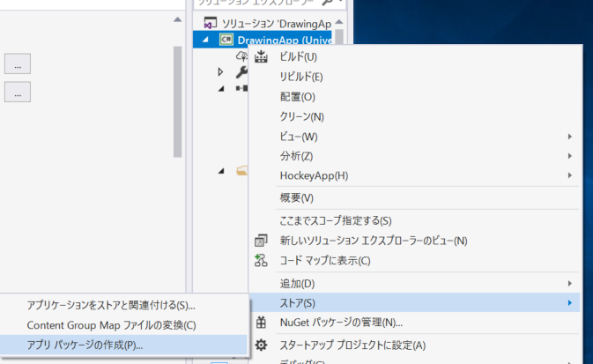Click the C# project icon for DrawingApp
This screenshot has width=593, height=364.
226,40
